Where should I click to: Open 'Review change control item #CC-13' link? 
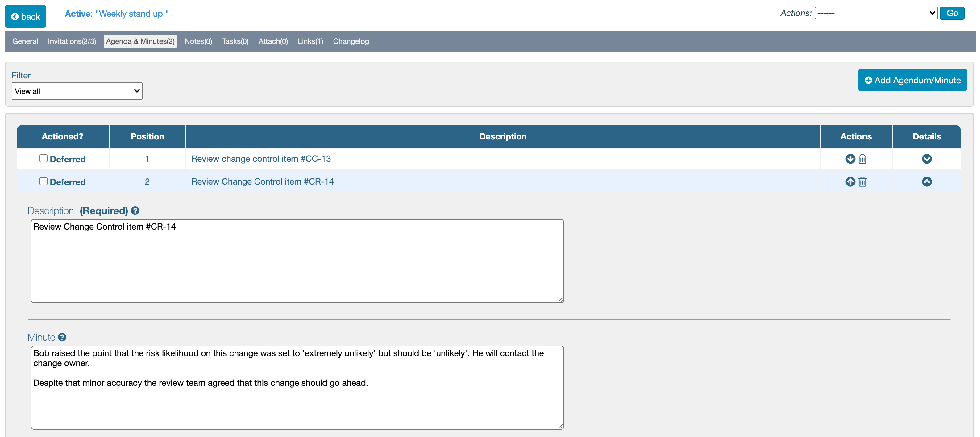click(x=261, y=159)
